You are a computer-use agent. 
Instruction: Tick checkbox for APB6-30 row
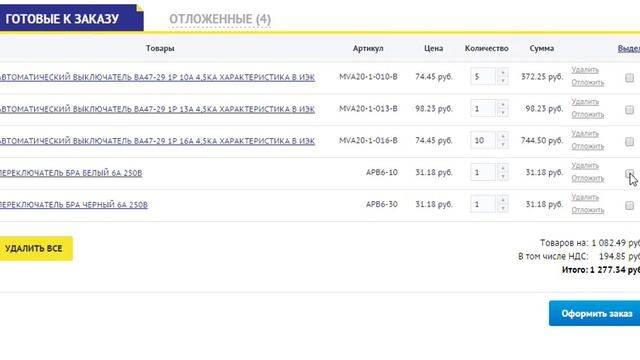[629, 205]
